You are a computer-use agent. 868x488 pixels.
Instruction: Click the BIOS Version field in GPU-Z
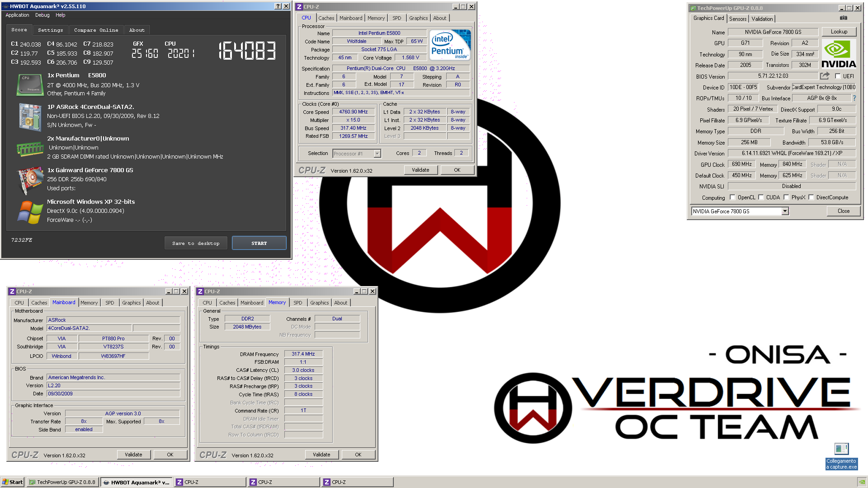(x=773, y=76)
